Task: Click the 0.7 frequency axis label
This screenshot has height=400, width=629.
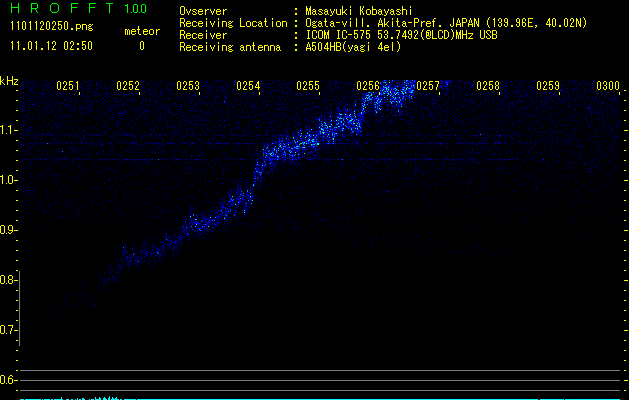Action: click(10, 330)
